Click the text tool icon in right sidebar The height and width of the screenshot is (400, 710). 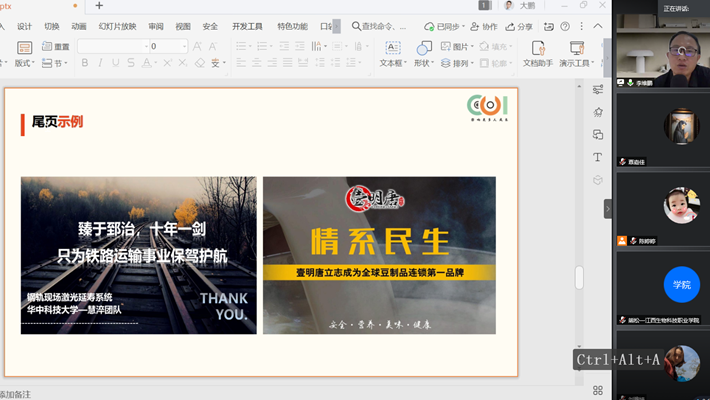point(598,157)
